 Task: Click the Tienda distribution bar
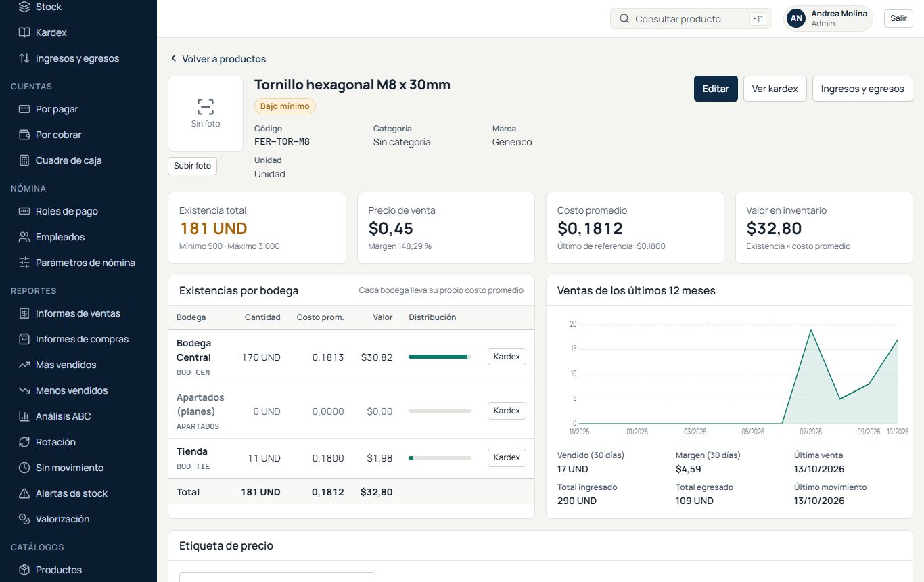[x=440, y=458]
